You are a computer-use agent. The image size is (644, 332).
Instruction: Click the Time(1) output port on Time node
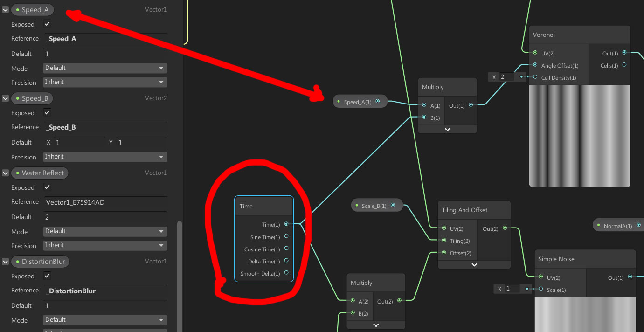point(286,224)
